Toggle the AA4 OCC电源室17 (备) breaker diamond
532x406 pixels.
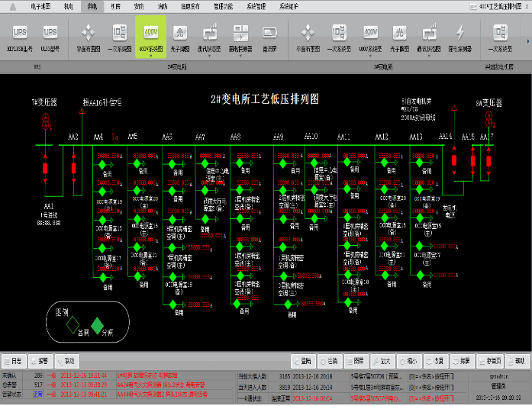(x=102, y=249)
